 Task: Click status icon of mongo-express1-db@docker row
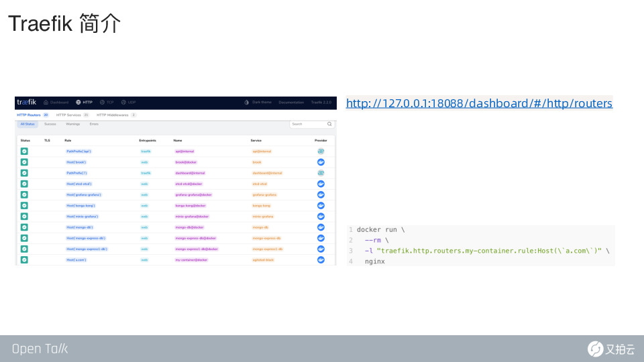pyautogui.click(x=24, y=249)
